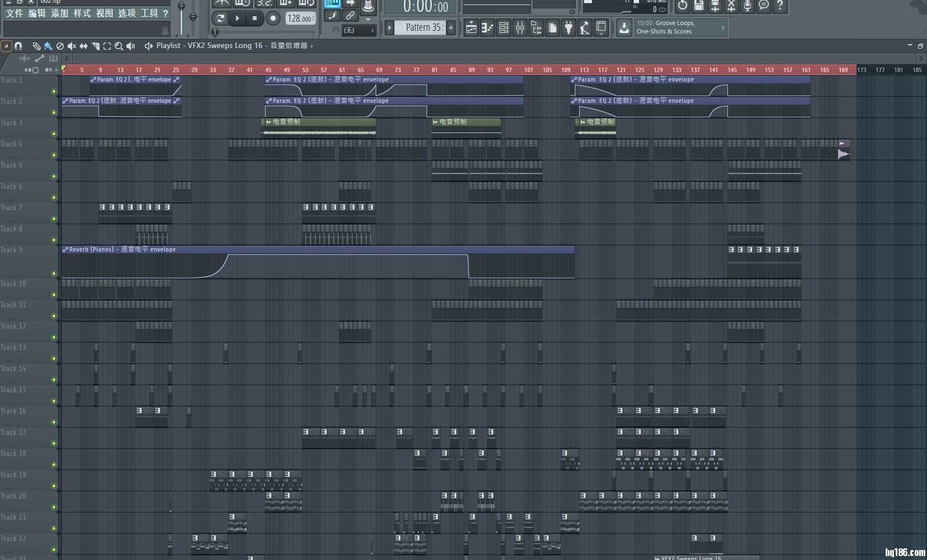This screenshot has width=927, height=560.
Task: Add new pattern with plus button
Action: point(451,27)
